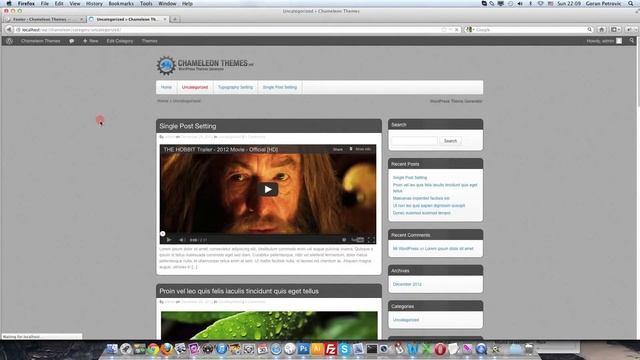Open the Single Post Setting post title
Viewport: 640px width, 360px height.
[188, 126]
